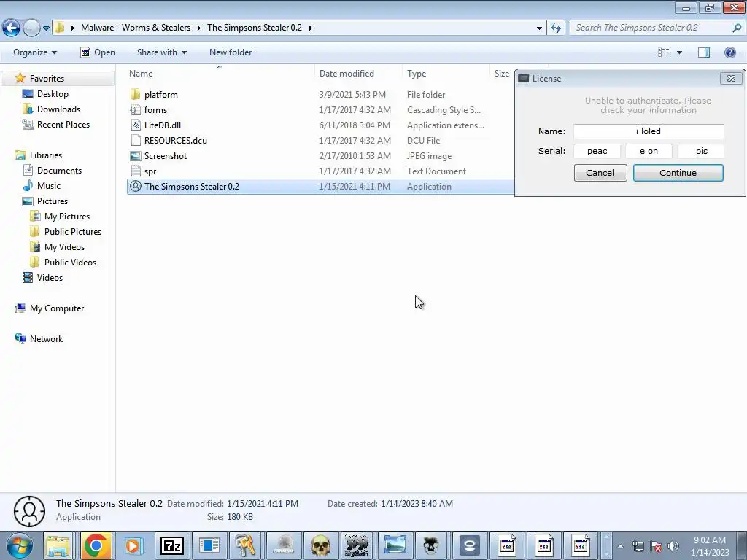The image size is (747, 560).
Task: Click first Serial field containing peac
Action: (597, 151)
